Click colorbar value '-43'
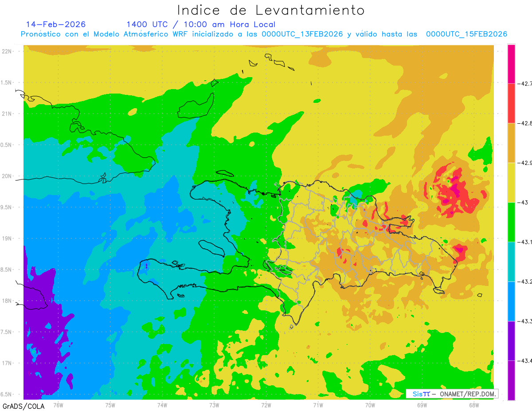This screenshot has width=532, height=411. [523, 202]
